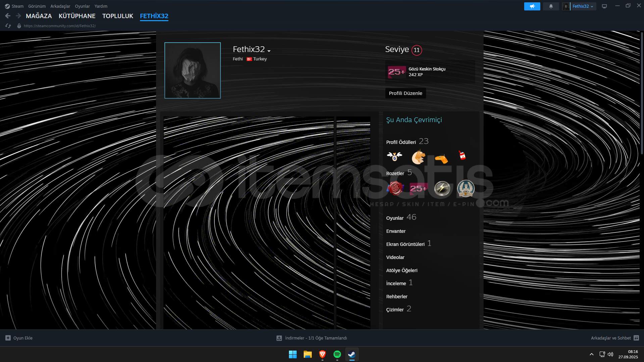Click the red bottle award icon

pyautogui.click(x=462, y=155)
